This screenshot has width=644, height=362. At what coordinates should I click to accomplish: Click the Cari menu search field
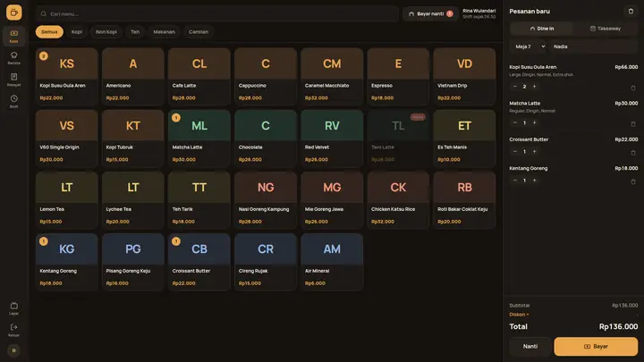pyautogui.click(x=217, y=14)
